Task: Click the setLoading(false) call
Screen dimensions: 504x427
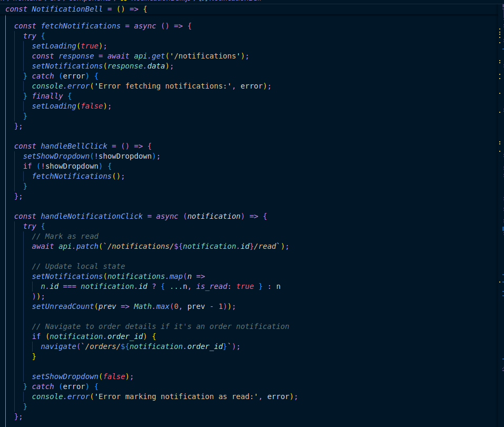Action: tap(72, 106)
